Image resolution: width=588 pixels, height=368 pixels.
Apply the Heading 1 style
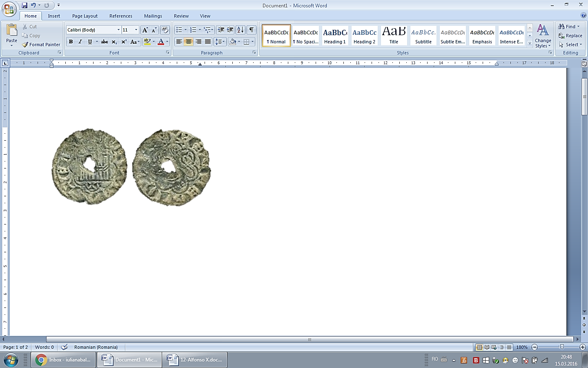click(335, 36)
